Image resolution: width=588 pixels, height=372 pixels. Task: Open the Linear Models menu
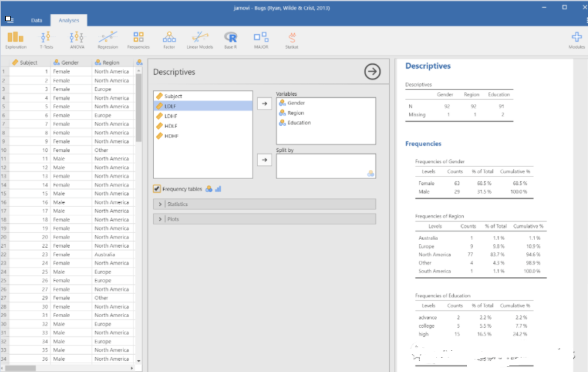point(200,39)
